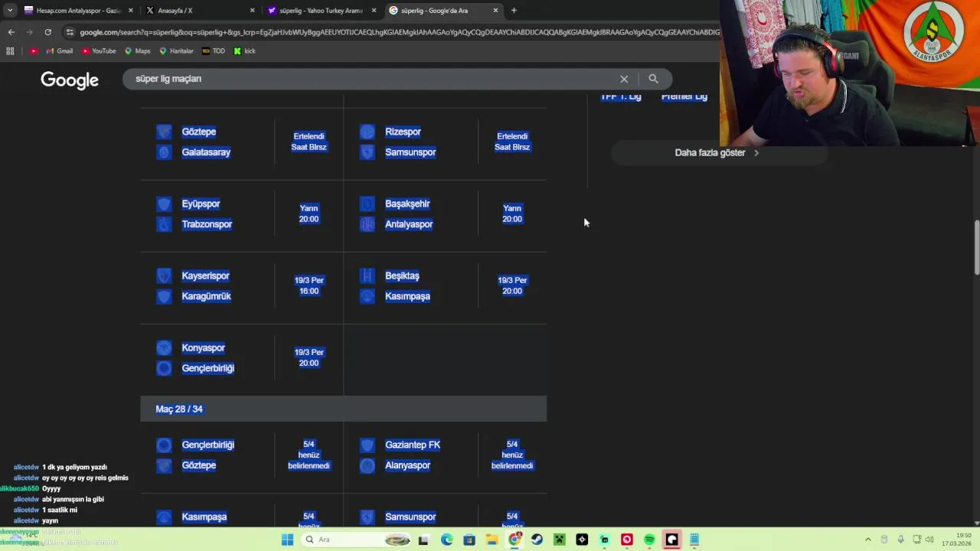Focus the süper lig maçları search field
Screen dimensions: 980x551
coord(371,79)
